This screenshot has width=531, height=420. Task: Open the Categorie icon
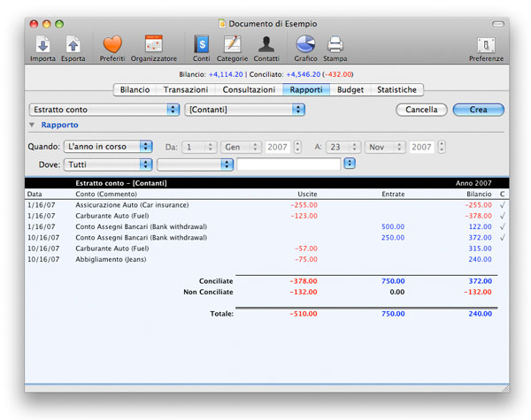point(232,43)
